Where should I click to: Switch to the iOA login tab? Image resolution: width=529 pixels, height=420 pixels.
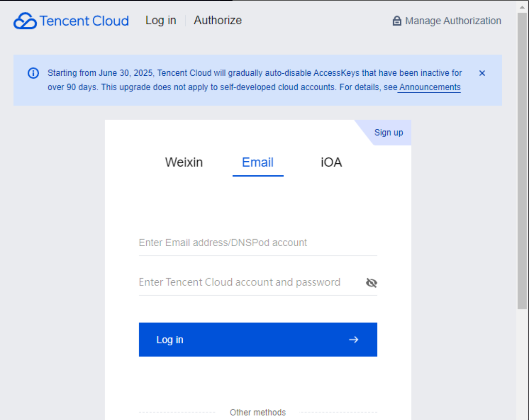point(331,162)
